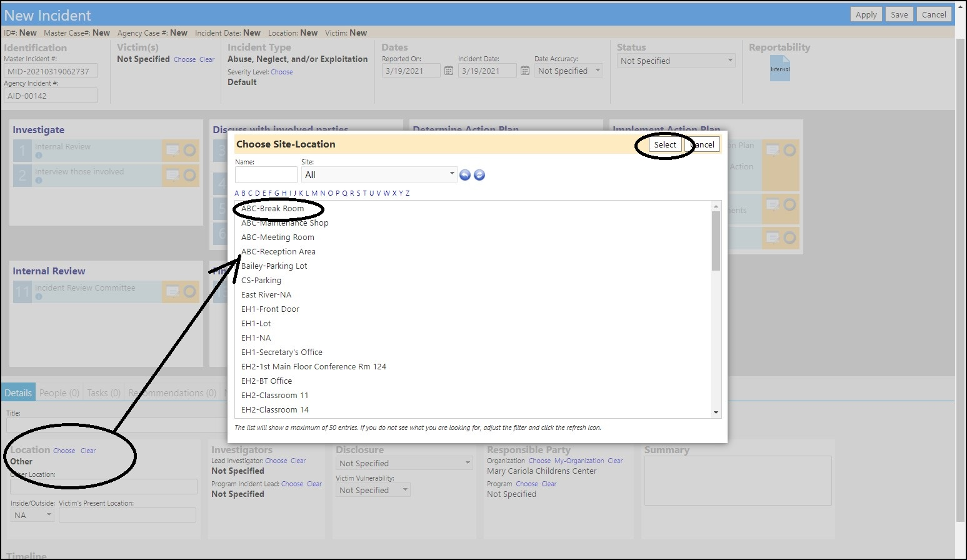Image resolution: width=967 pixels, height=560 pixels.
Task: Click Cancel in New Incident header
Action: [x=934, y=15]
